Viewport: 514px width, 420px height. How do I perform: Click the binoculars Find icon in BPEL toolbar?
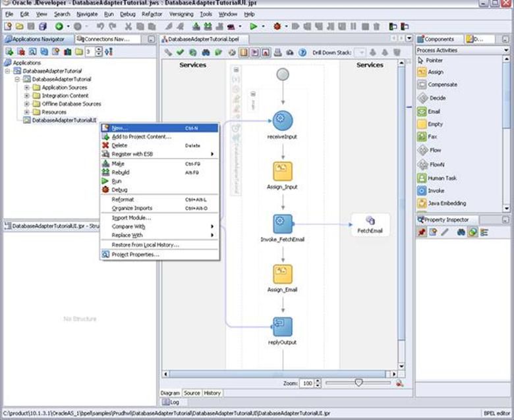click(206, 53)
